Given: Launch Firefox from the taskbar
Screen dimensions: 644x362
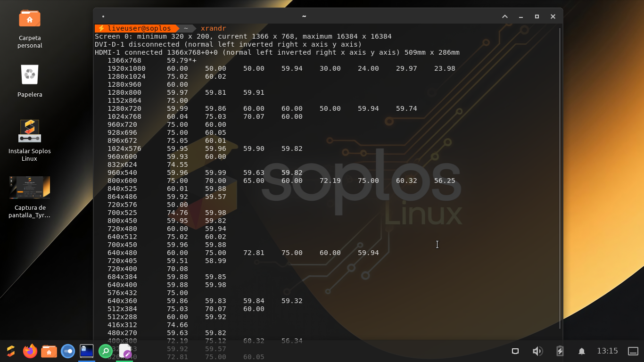Looking at the screenshot, I should pos(30,351).
